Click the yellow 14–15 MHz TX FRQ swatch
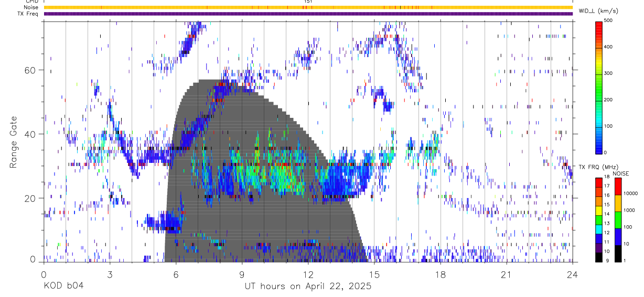 click(598, 210)
